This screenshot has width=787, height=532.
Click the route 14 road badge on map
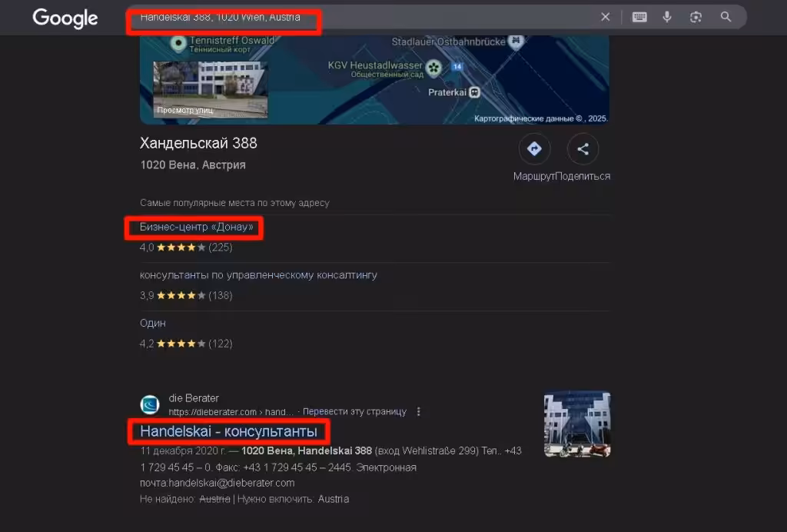pyautogui.click(x=457, y=66)
